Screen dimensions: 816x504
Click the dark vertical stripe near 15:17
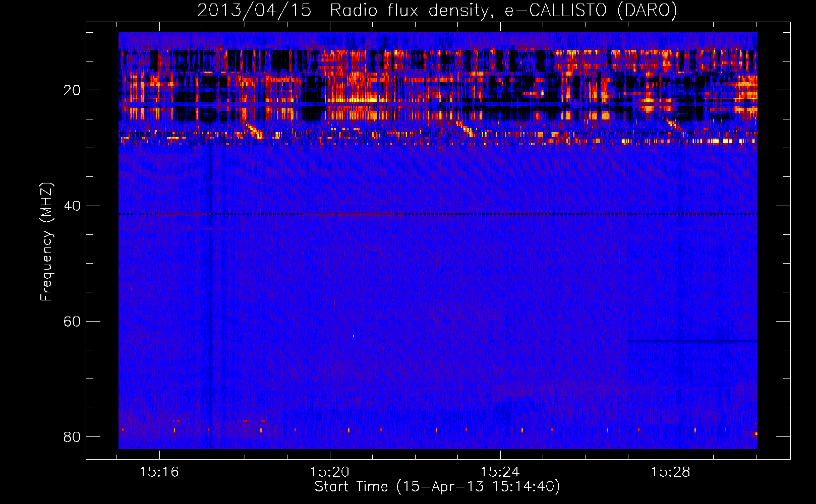210,297
